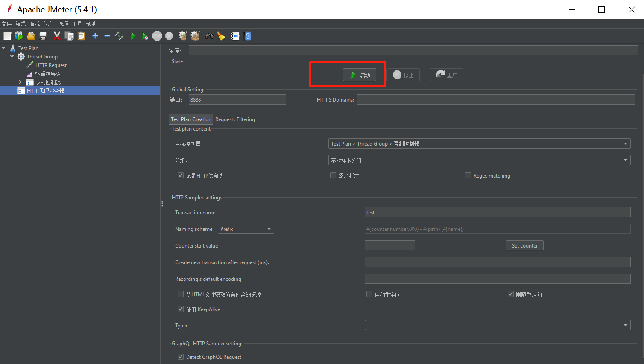
Task: Open the 工具 menu
Action: coord(77,24)
